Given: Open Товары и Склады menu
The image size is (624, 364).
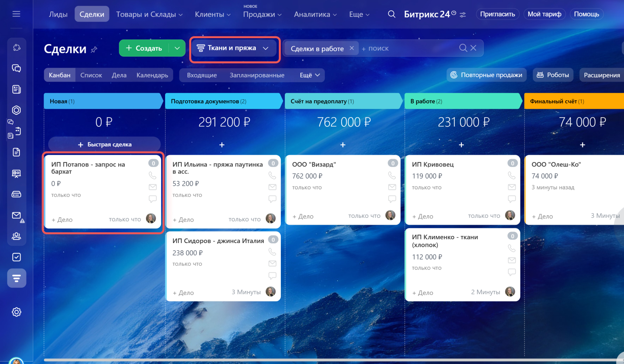Looking at the screenshot, I should (149, 14).
